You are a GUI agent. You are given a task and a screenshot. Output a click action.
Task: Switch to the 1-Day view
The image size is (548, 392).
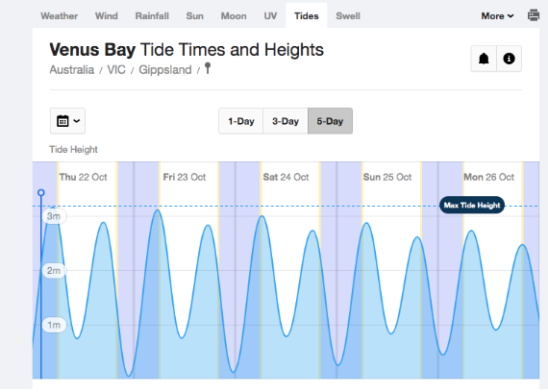[x=240, y=121]
